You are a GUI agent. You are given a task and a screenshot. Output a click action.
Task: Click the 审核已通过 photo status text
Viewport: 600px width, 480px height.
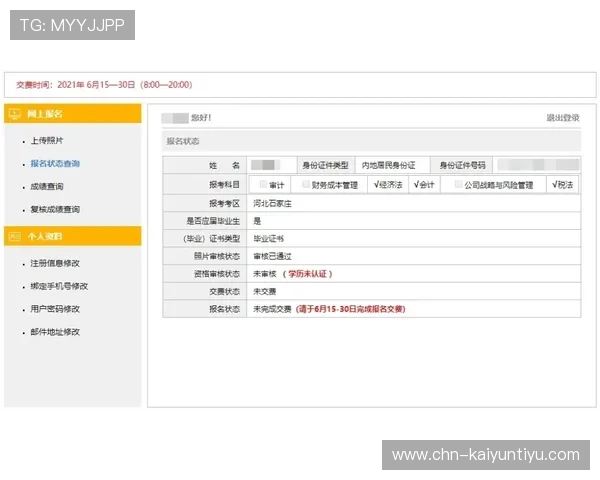tap(272, 256)
